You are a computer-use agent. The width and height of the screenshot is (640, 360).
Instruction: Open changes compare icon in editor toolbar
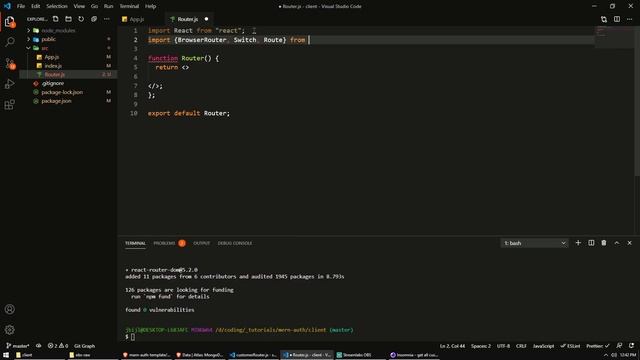pos(604,19)
